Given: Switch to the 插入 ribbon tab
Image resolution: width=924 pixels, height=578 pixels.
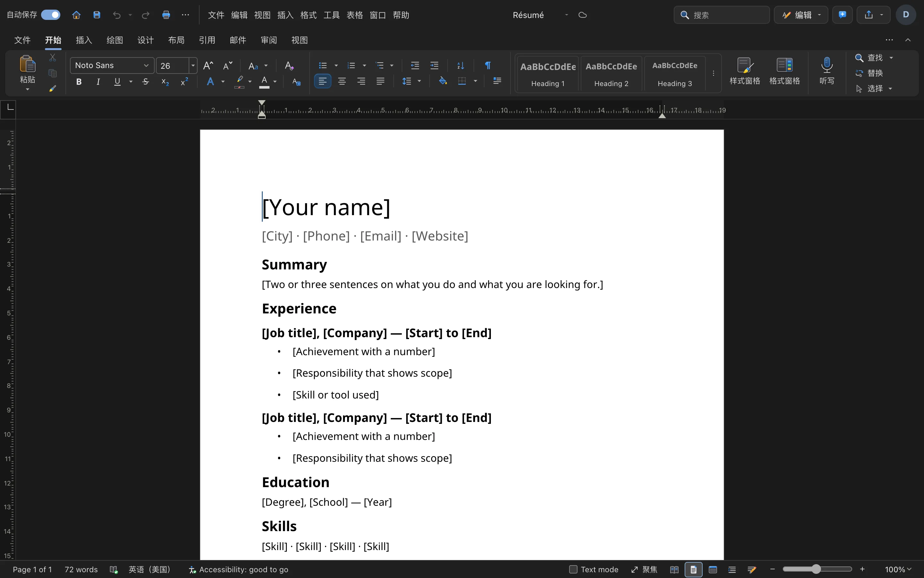Looking at the screenshot, I should [x=84, y=40].
